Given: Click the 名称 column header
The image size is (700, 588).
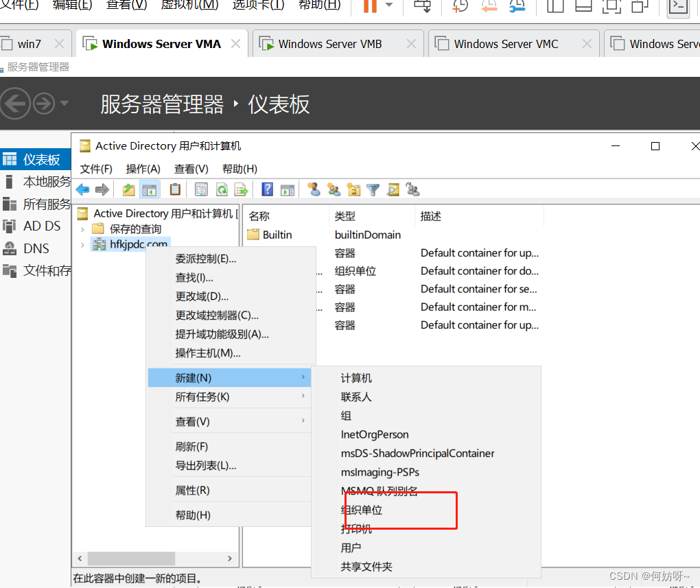Looking at the screenshot, I should [x=259, y=216].
